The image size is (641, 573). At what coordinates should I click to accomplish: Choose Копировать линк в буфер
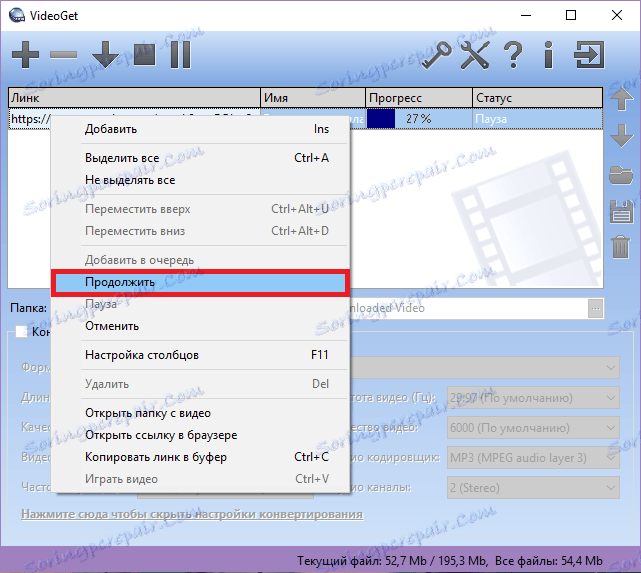(201, 457)
